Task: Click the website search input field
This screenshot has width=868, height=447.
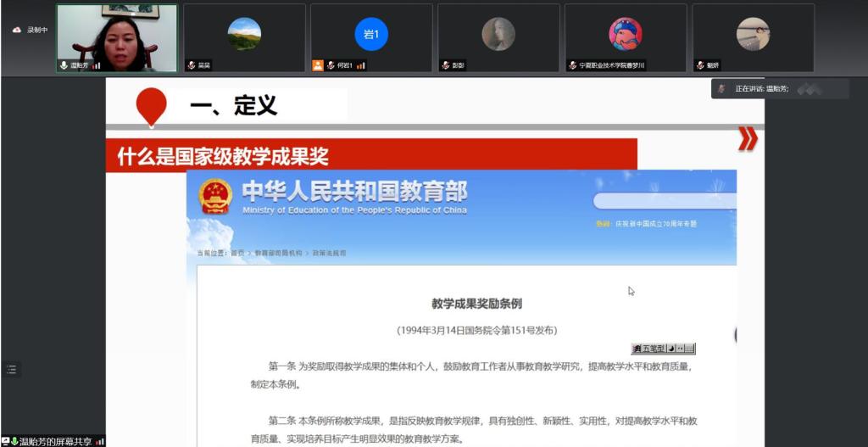Action: coord(665,201)
